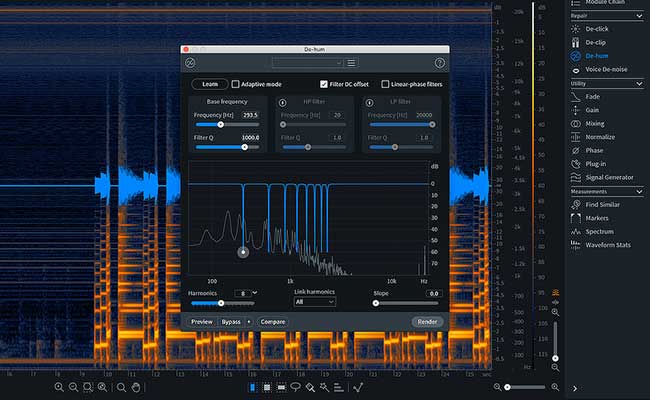Enable Linear-phase filters checkbox
This screenshot has width=650, height=400.
(385, 85)
